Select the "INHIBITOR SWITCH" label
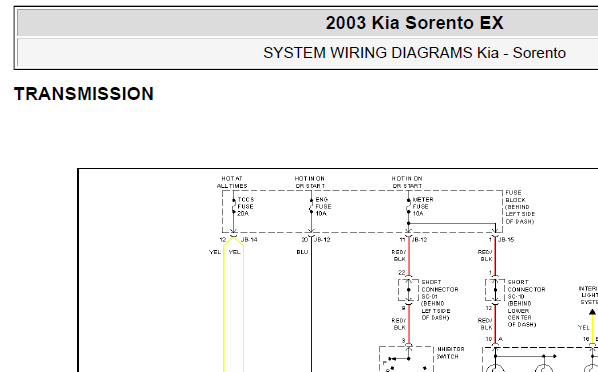 tap(450, 353)
